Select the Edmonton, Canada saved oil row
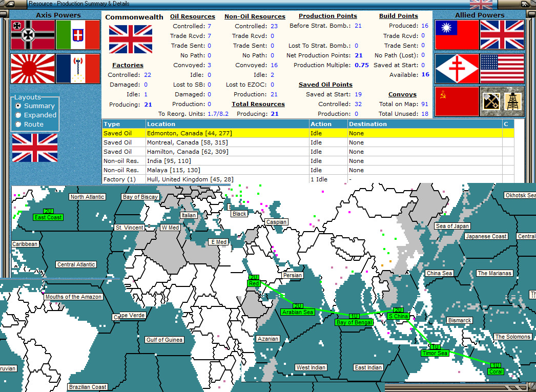Screen dimensions: 536x392 308,133
